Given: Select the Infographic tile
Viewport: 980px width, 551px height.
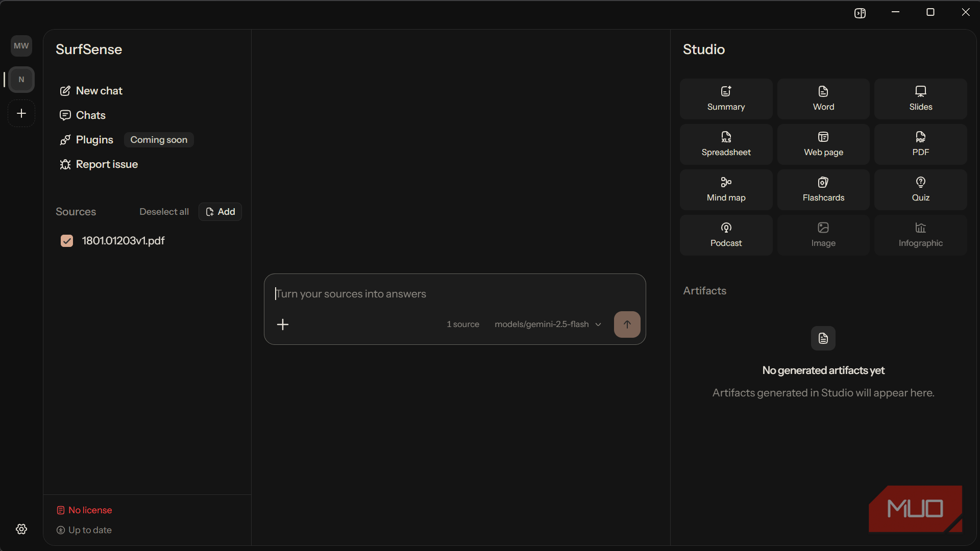Looking at the screenshot, I should [921, 235].
